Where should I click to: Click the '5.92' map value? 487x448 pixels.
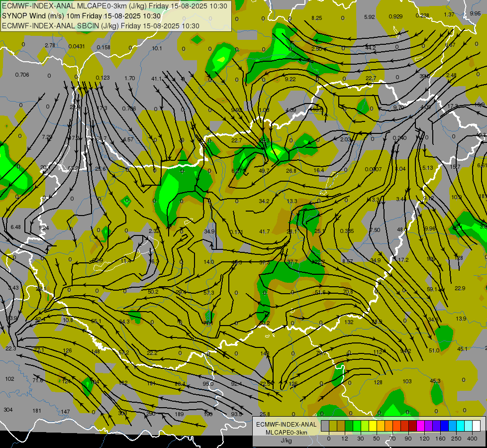pyautogui.click(x=369, y=17)
